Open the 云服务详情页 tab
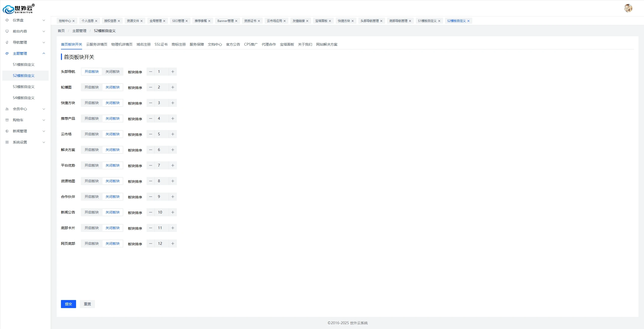Image resolution: width=644 pixels, height=329 pixels. coord(97,44)
